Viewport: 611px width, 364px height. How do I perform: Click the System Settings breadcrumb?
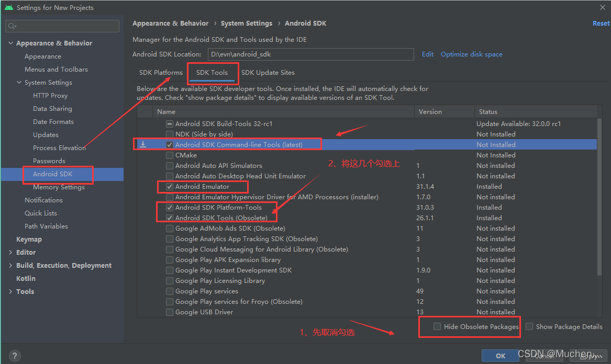(246, 24)
